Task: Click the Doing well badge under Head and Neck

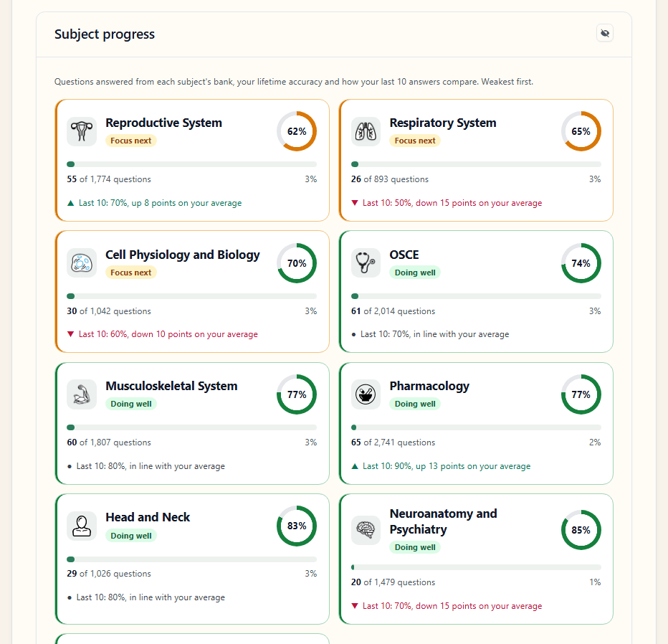Action: (130, 536)
